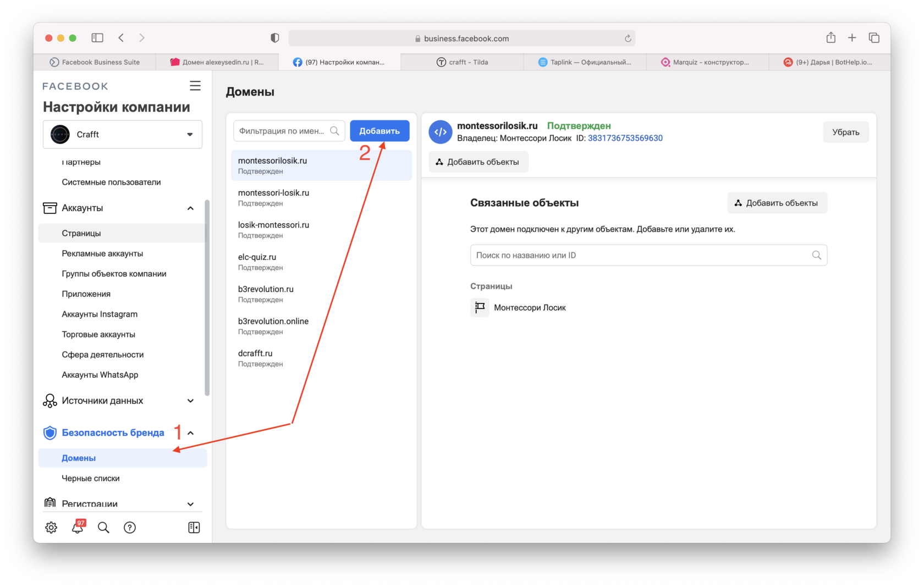Show Safari tab overview icon

[x=874, y=38]
